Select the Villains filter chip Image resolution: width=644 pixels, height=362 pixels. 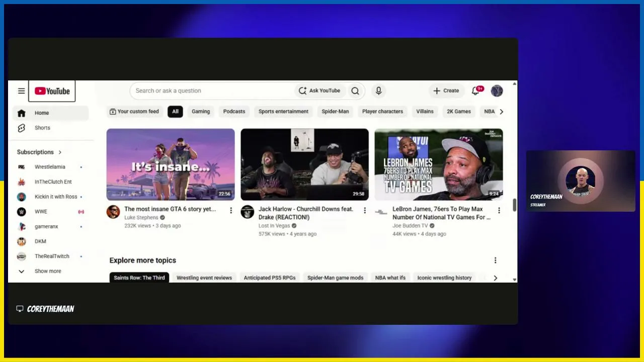(x=425, y=112)
